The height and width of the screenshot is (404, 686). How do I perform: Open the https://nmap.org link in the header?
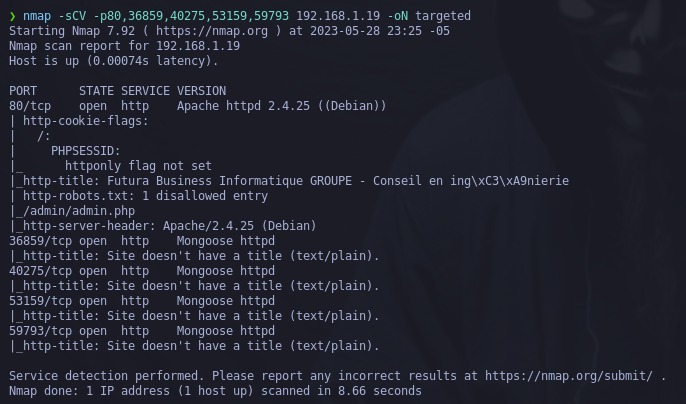[212, 31]
